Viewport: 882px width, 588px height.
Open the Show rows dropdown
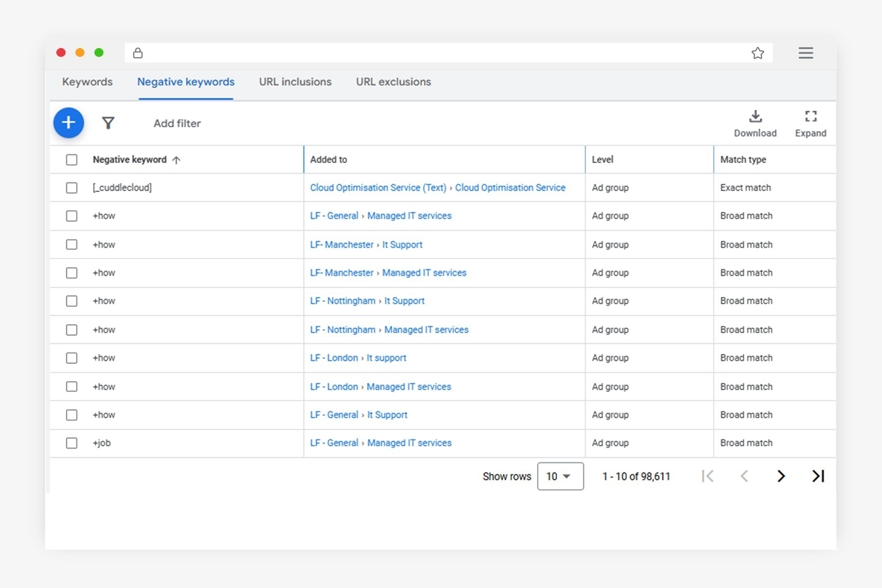tap(560, 476)
